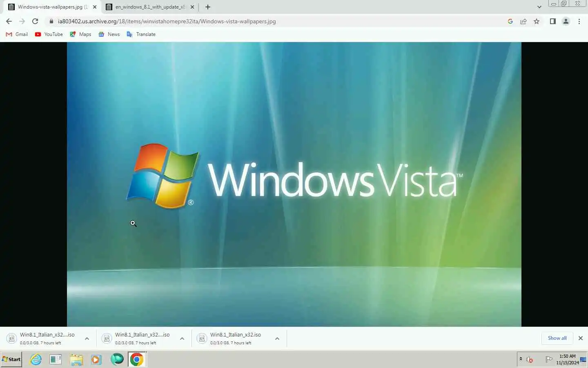The height and width of the screenshot is (368, 588).
Task: Close the Windows-vista-wallpapers.jpg tab
Action: 95,7
